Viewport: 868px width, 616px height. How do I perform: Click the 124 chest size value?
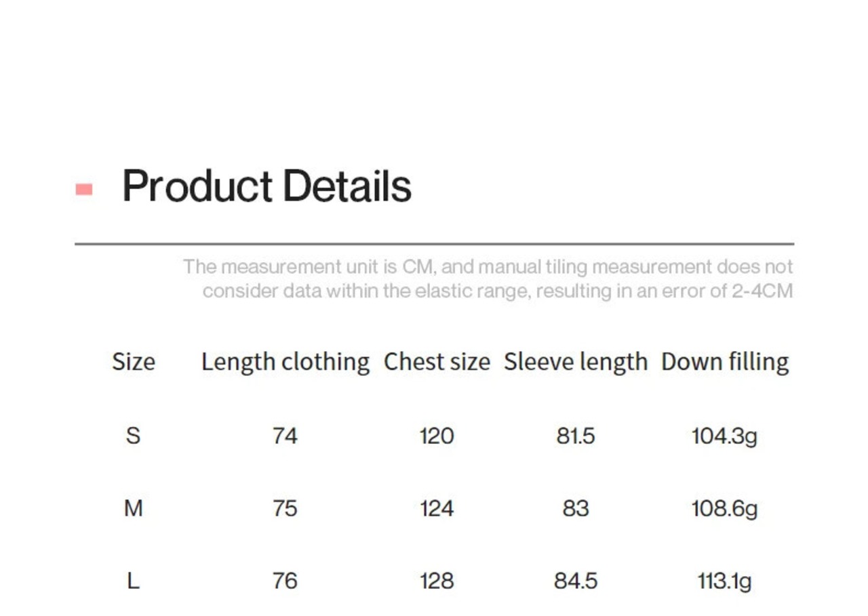437,508
